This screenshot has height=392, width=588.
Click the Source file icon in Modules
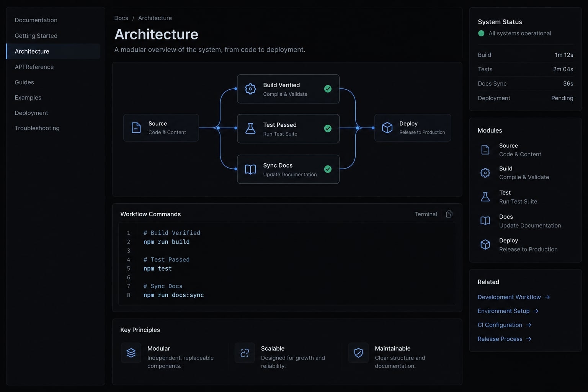[x=485, y=150]
